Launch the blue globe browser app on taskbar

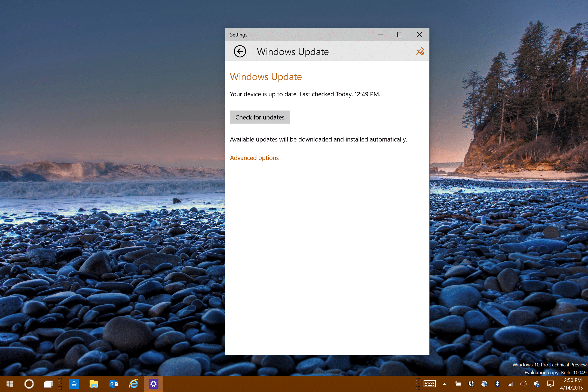click(x=74, y=384)
